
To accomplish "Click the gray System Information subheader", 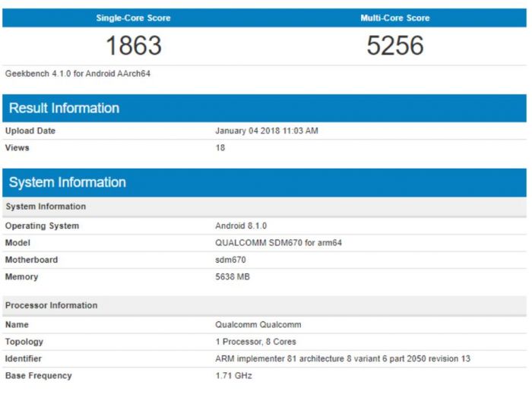I will pyautogui.click(x=46, y=207).
